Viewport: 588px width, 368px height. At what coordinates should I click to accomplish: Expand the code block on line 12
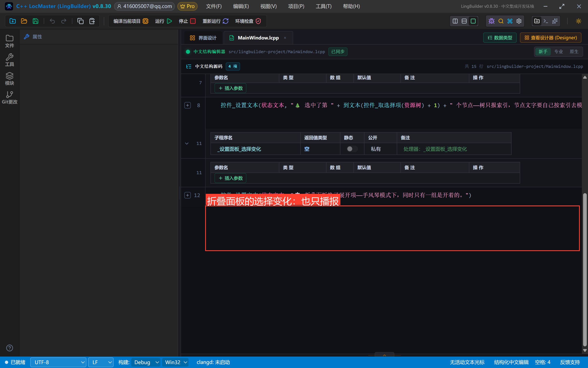click(188, 195)
